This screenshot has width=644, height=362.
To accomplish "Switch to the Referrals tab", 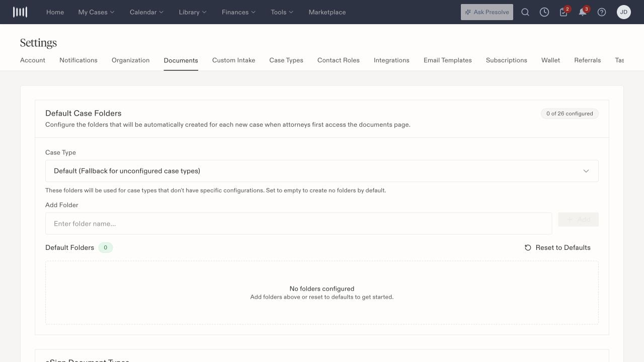I will pyautogui.click(x=588, y=60).
